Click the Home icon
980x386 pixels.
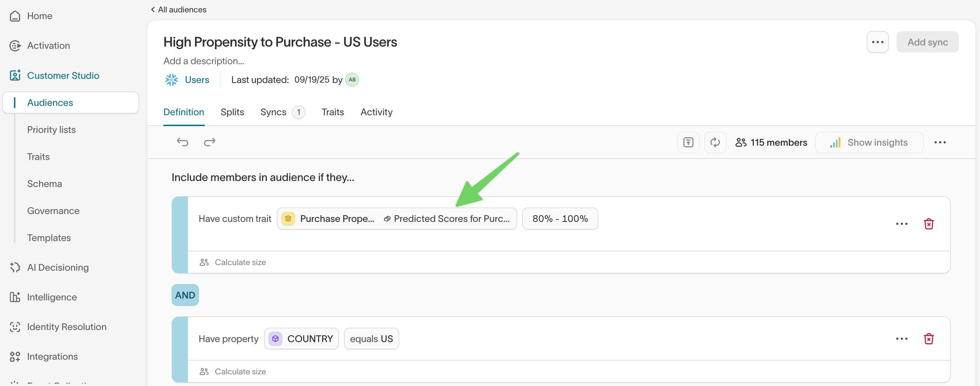[15, 16]
